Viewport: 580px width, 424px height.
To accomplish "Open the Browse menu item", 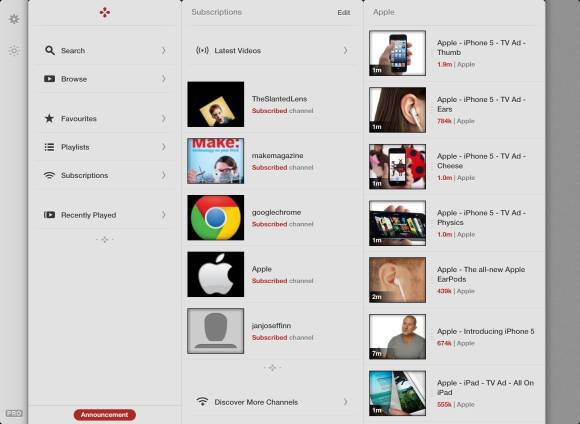I will click(105, 79).
